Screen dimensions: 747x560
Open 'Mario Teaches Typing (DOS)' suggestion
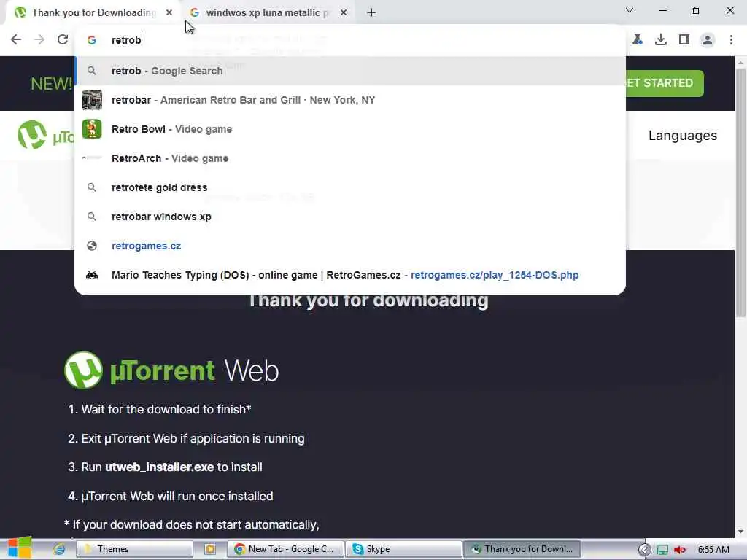click(x=350, y=275)
